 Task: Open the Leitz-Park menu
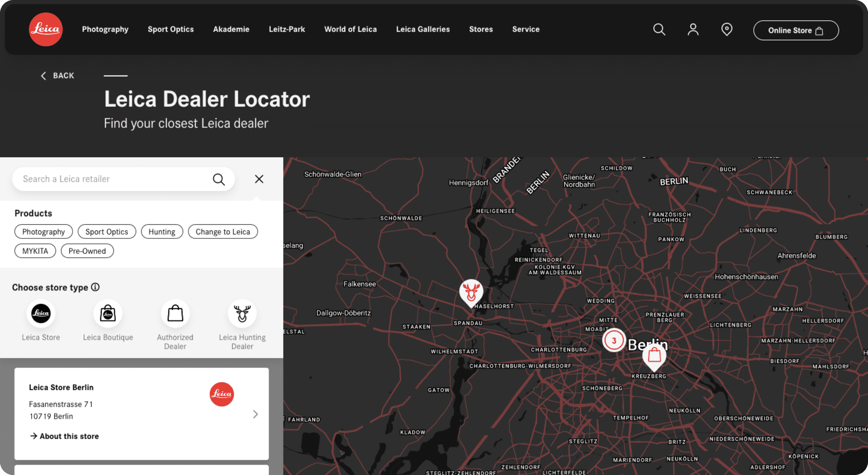[x=287, y=29]
